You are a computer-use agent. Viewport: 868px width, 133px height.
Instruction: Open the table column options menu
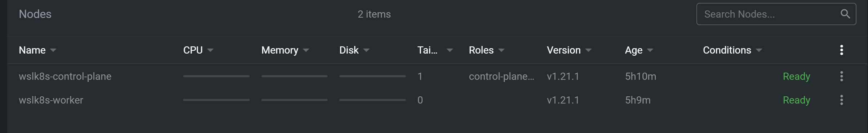point(841,50)
